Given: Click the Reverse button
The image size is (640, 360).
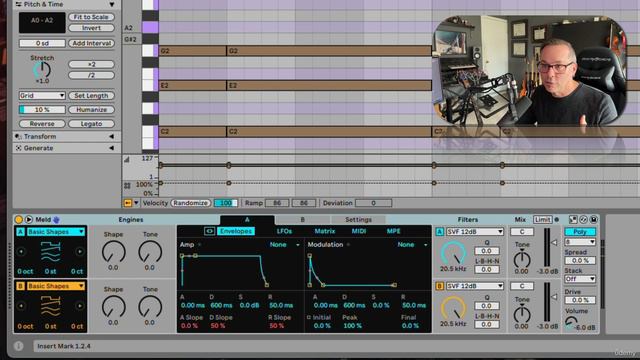Looking at the screenshot, I should 42,124.
